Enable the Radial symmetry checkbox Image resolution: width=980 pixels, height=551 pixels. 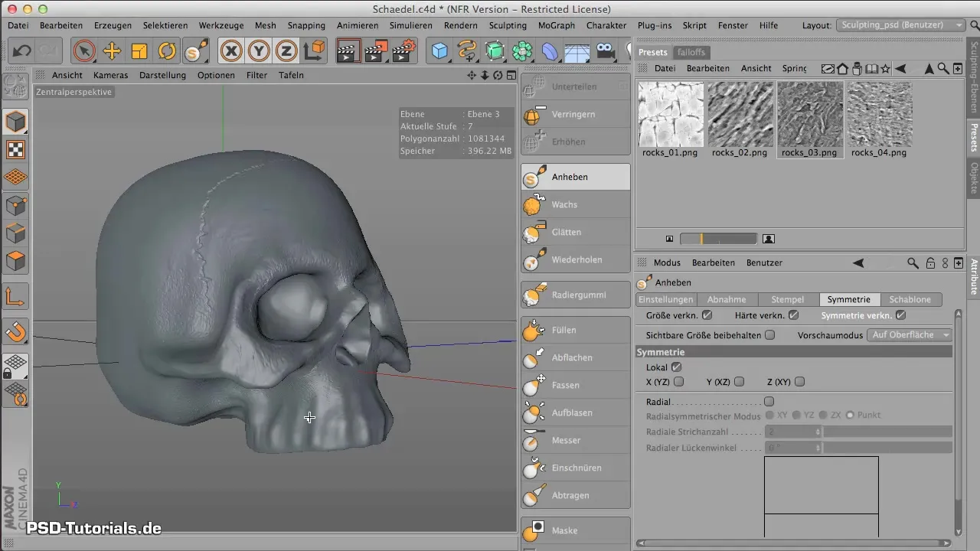click(769, 401)
